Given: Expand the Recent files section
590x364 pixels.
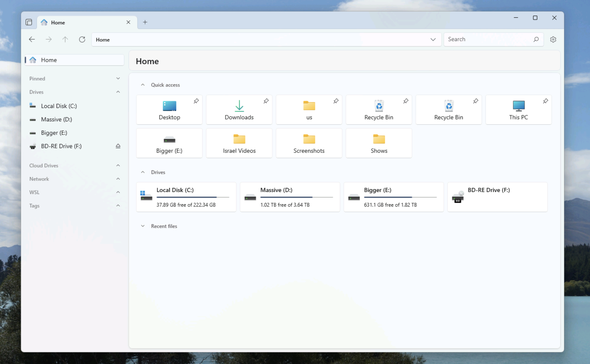Looking at the screenshot, I should (143, 226).
